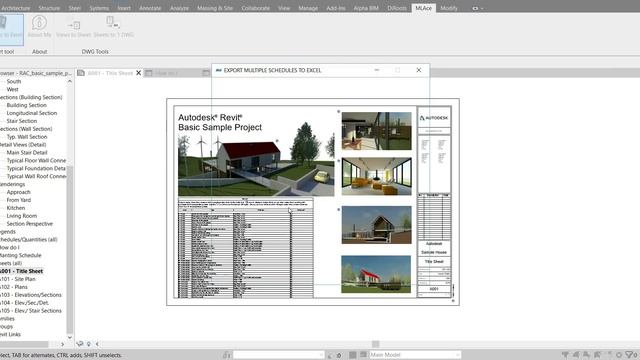
Task: Switch to the Manage ribbon tab
Action: [308, 8]
